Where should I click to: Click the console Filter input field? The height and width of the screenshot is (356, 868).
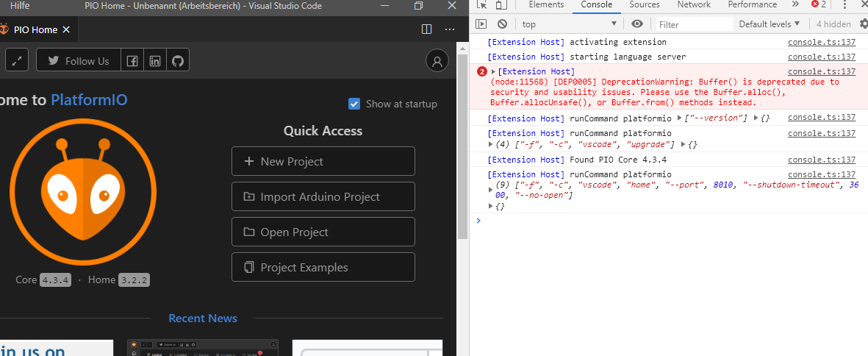[x=694, y=24]
